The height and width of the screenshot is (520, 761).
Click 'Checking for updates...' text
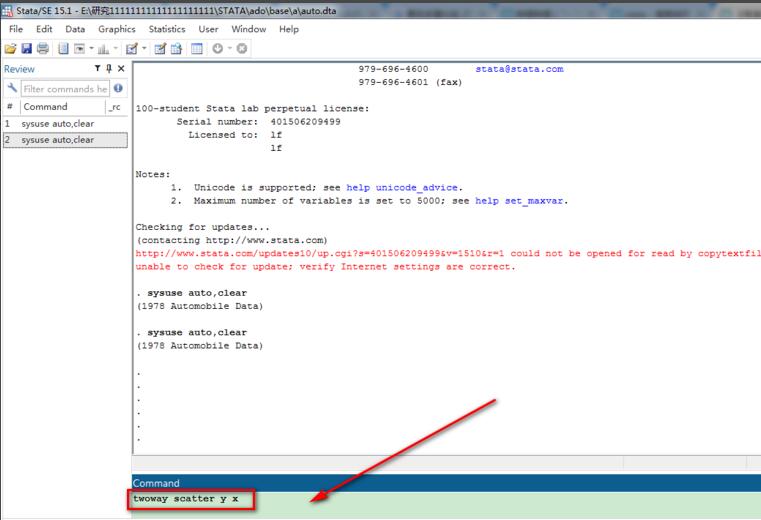[202, 227]
